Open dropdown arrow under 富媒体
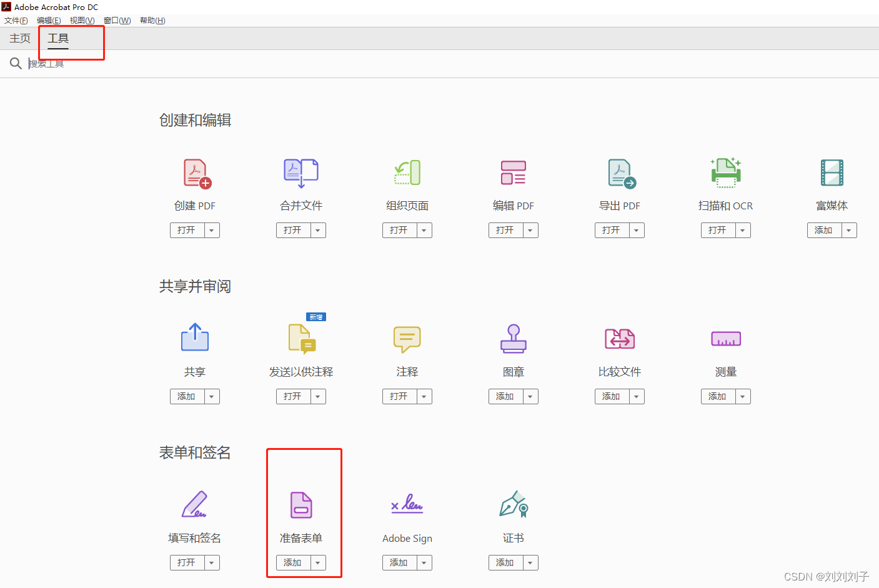 click(x=849, y=230)
